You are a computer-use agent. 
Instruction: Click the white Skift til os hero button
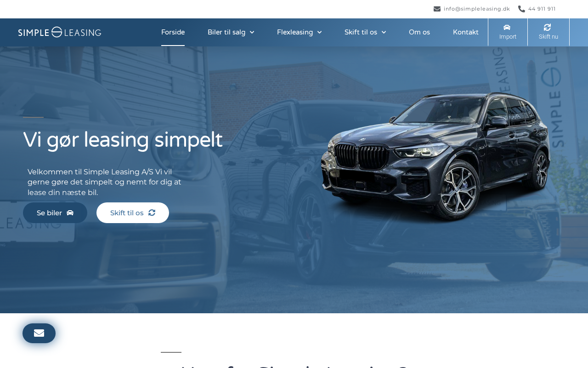click(133, 213)
